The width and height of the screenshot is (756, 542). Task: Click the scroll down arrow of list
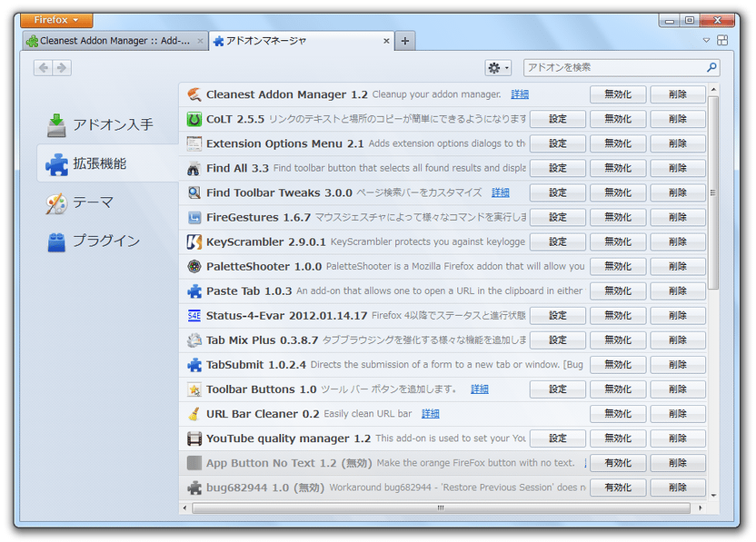click(713, 496)
